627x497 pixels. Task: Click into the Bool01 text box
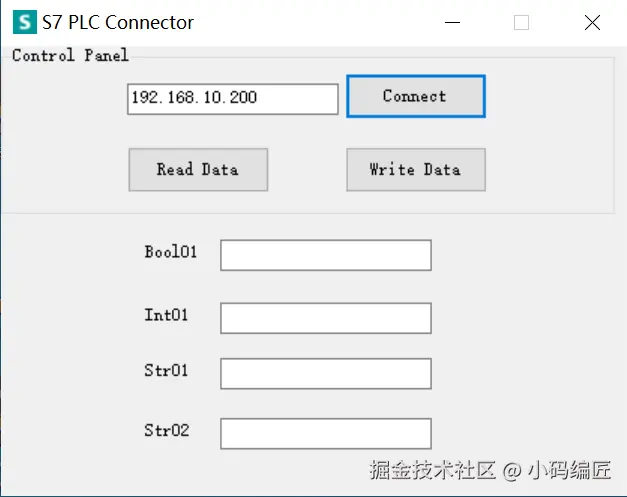[325, 255]
